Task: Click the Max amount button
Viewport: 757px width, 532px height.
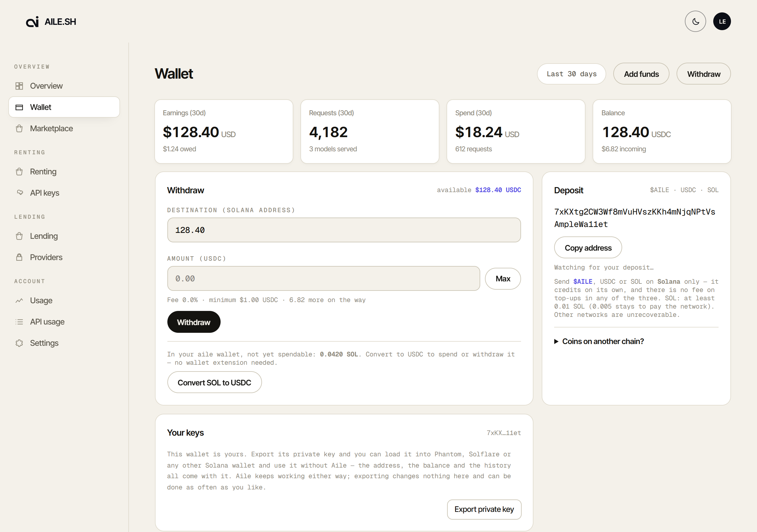Action: pos(502,279)
